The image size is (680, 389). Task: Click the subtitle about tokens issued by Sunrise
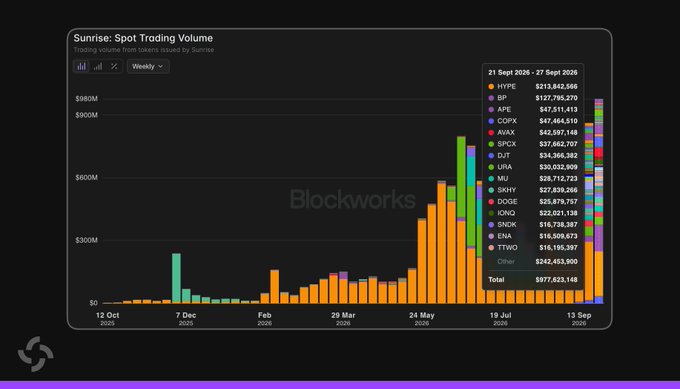pyautogui.click(x=144, y=50)
